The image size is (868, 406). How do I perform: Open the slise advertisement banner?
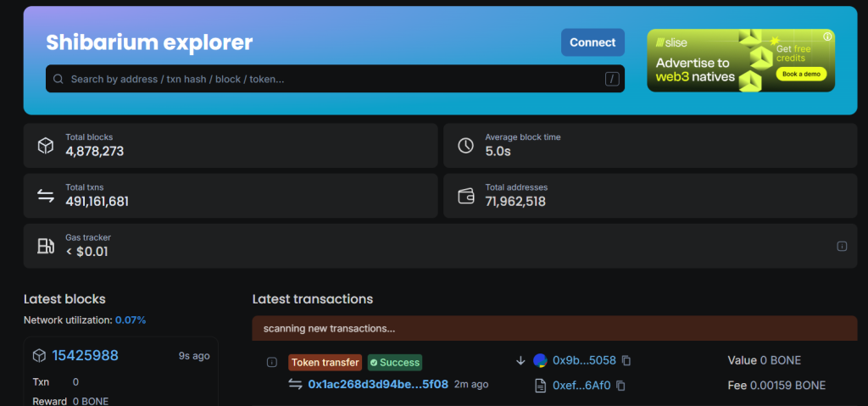[x=741, y=60]
